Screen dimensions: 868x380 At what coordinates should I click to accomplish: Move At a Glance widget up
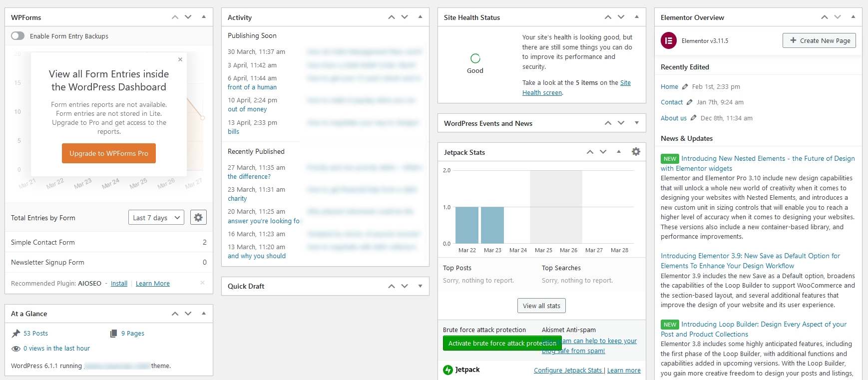175,314
